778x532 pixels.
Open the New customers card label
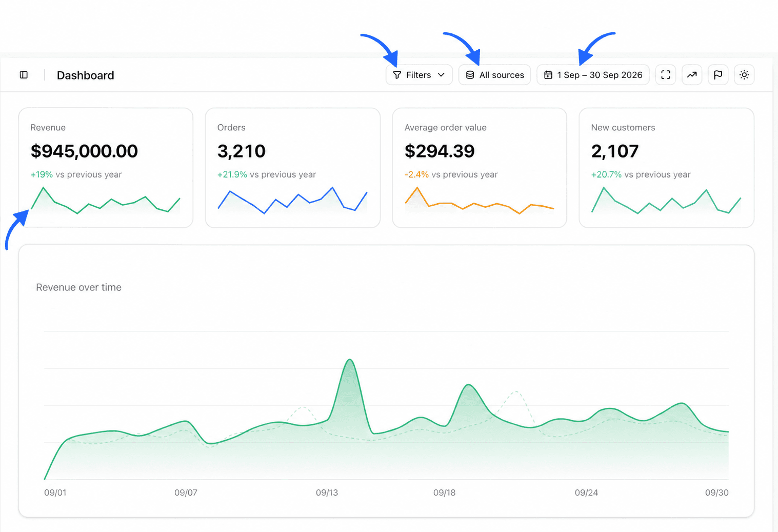(623, 128)
